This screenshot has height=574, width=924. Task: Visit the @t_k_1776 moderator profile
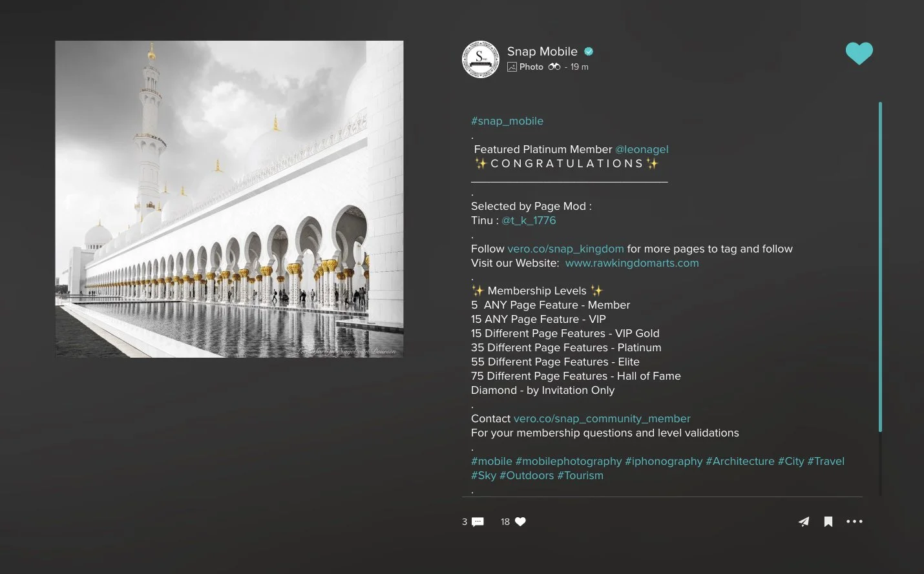[529, 220]
